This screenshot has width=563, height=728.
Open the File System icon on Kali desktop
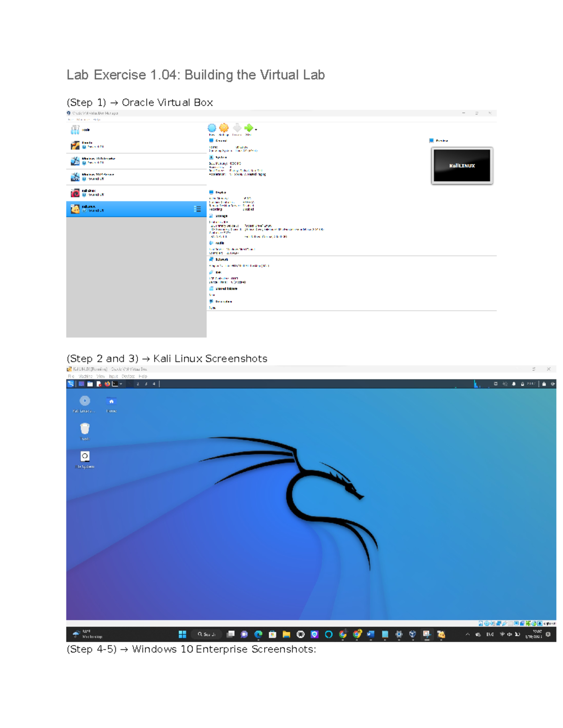tap(85, 456)
